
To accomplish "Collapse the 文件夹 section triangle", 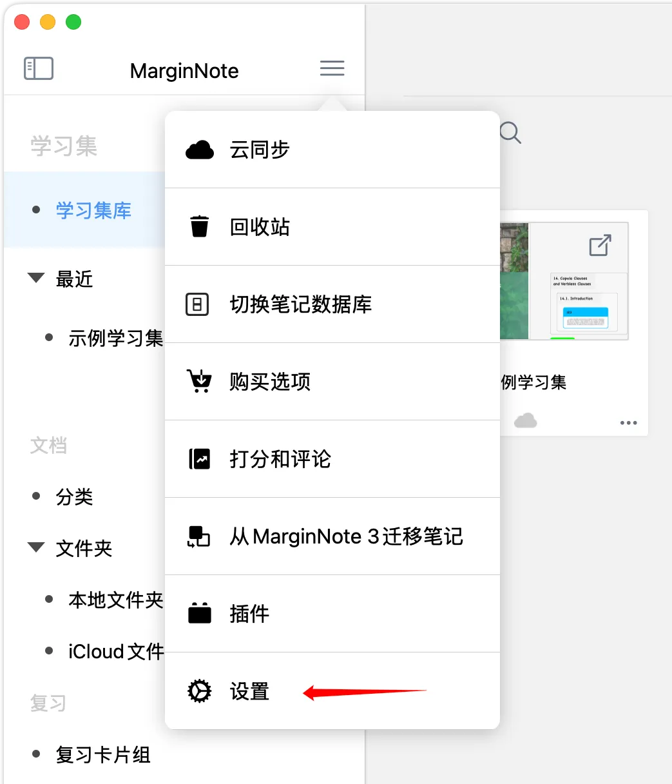I will pos(36,548).
